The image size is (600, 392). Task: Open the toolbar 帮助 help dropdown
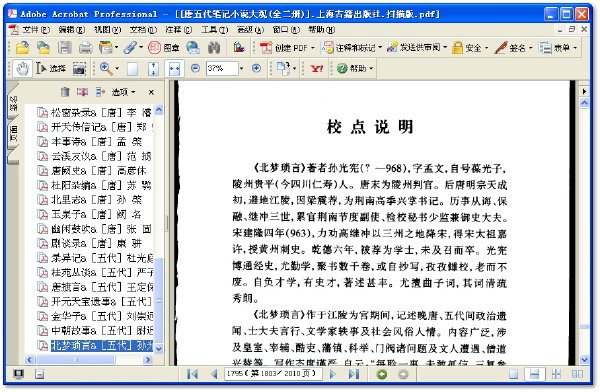coord(355,69)
